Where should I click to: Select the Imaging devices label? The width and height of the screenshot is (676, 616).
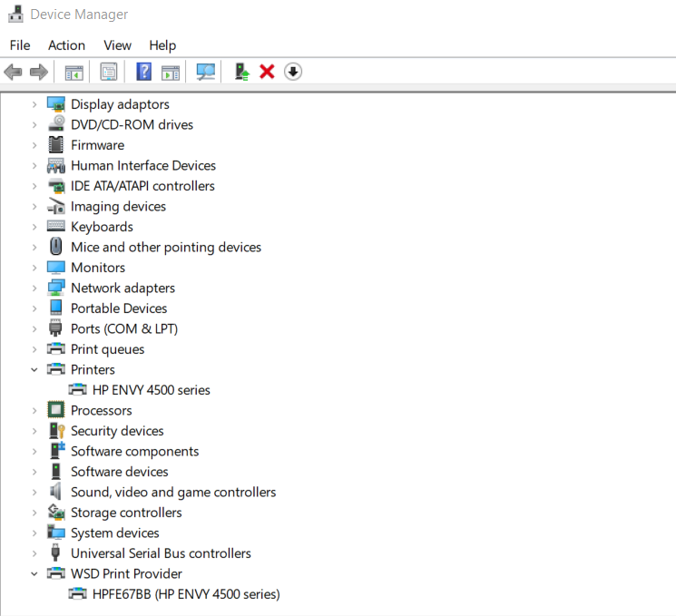click(118, 207)
